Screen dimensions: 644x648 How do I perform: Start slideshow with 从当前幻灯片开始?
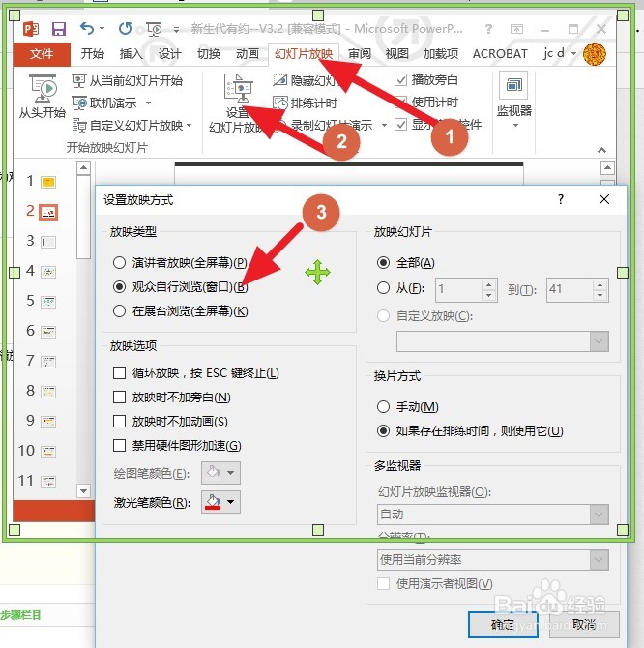[128, 80]
